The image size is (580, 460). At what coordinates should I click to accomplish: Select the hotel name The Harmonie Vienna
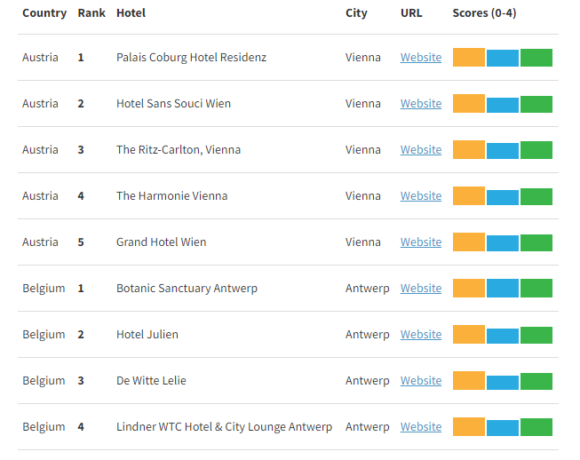tap(172, 196)
